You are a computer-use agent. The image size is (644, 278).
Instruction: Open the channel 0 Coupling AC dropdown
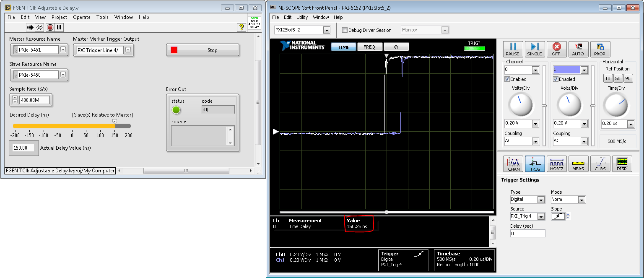(535, 141)
